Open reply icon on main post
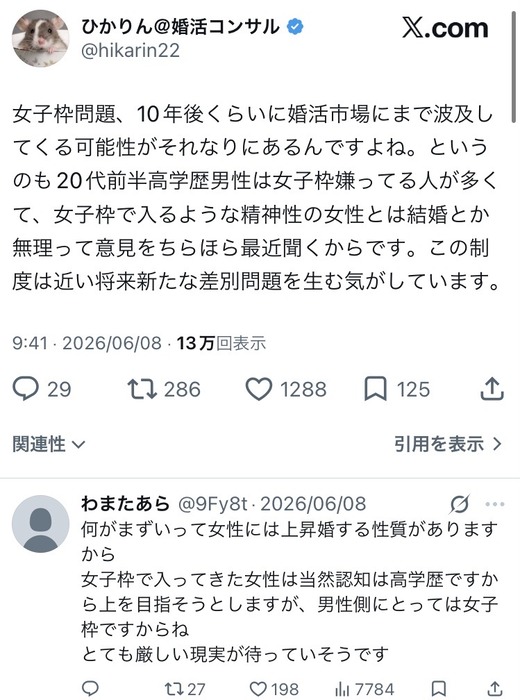The image size is (520, 700). (x=26, y=389)
